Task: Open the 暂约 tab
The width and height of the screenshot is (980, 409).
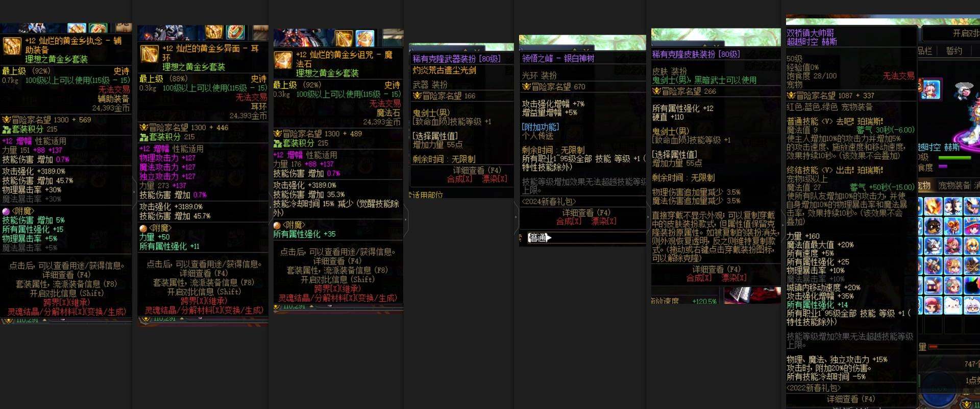Action: click(x=954, y=51)
